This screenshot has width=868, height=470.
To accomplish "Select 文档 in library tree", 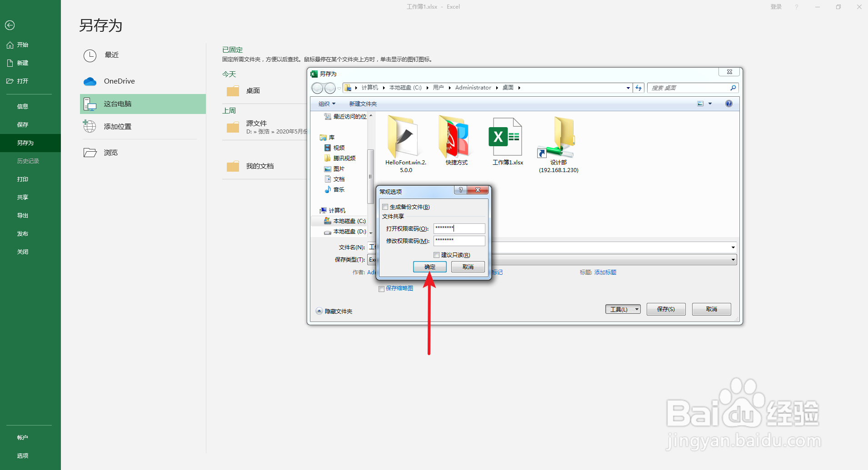I will click(334, 179).
